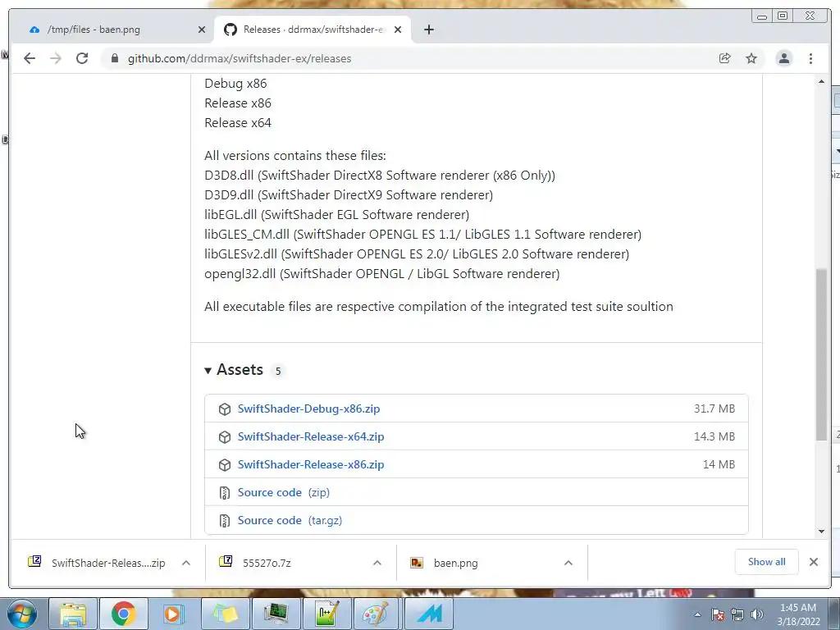840x630 pixels.
Task: Click the 14.3 MB file size text
Action: click(714, 436)
